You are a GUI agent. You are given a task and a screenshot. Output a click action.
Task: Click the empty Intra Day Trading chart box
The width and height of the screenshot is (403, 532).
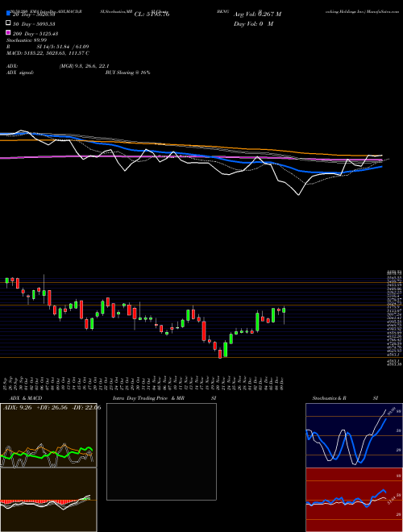pyautogui.click(x=161, y=451)
